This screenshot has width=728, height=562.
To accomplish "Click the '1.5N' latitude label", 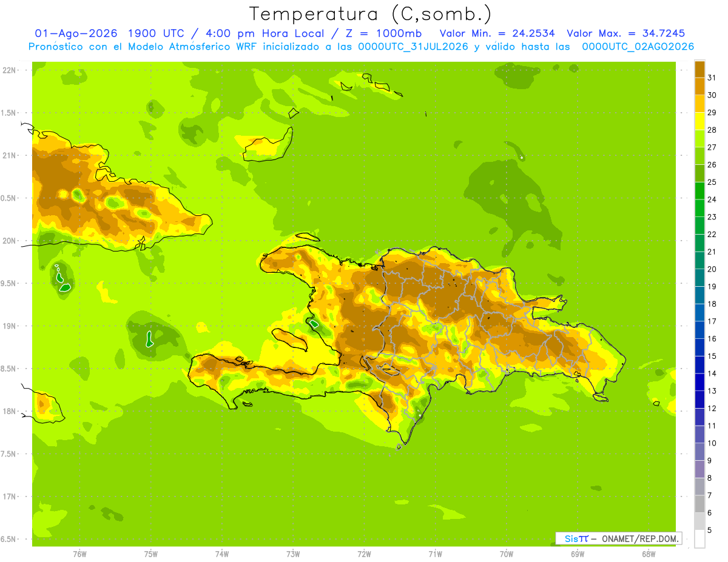I will (9, 113).
